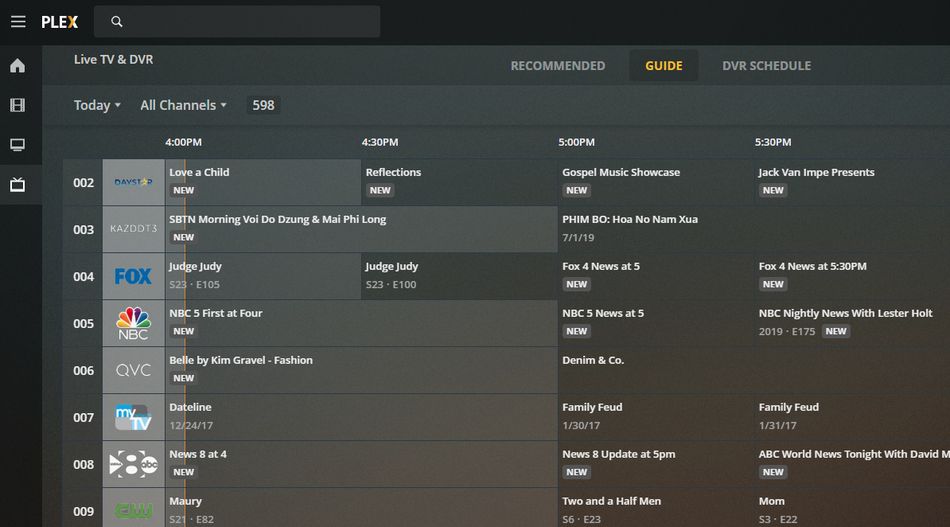Select the Guide tab
The height and width of the screenshot is (527, 950).
(x=663, y=65)
